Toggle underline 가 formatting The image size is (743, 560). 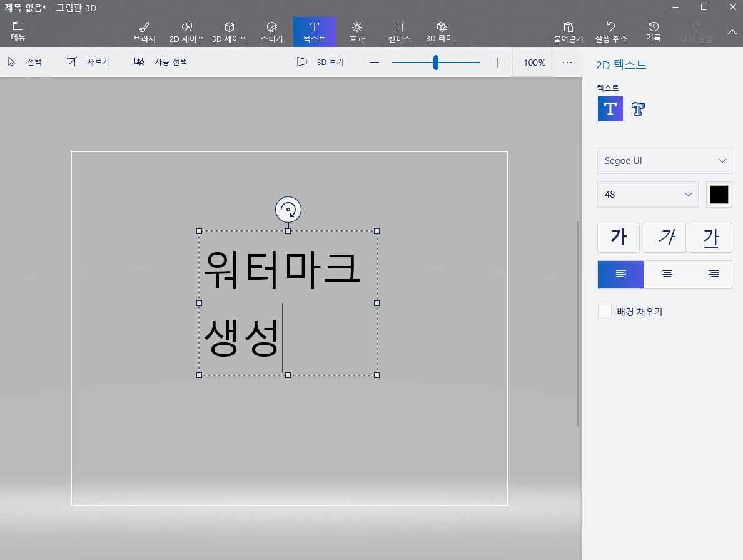(710, 238)
